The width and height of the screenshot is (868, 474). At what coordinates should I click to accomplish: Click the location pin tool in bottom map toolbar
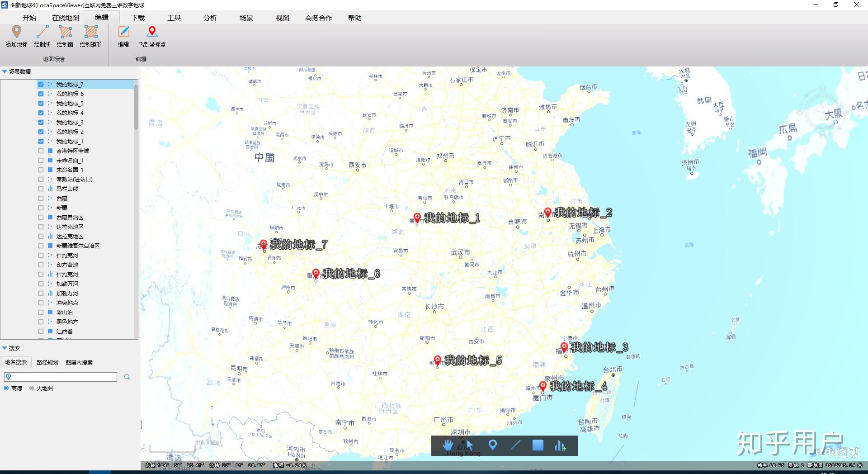(493, 445)
